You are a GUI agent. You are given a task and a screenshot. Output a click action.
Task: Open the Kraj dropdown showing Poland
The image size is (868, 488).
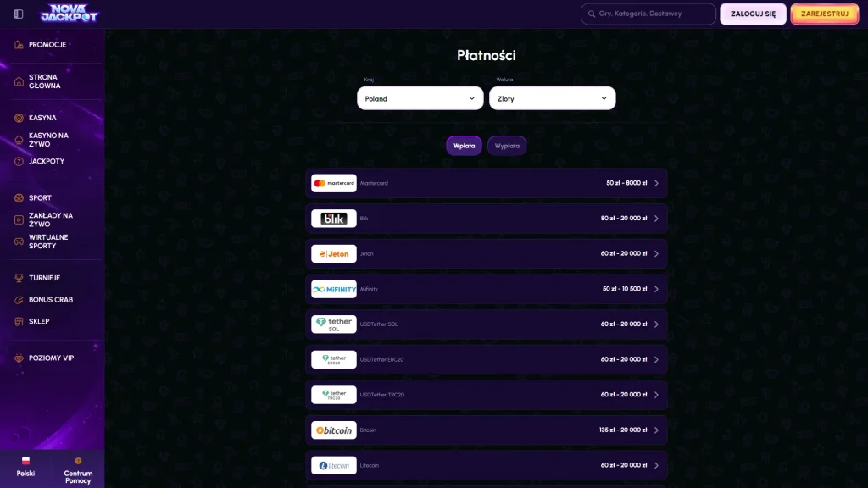click(x=420, y=98)
